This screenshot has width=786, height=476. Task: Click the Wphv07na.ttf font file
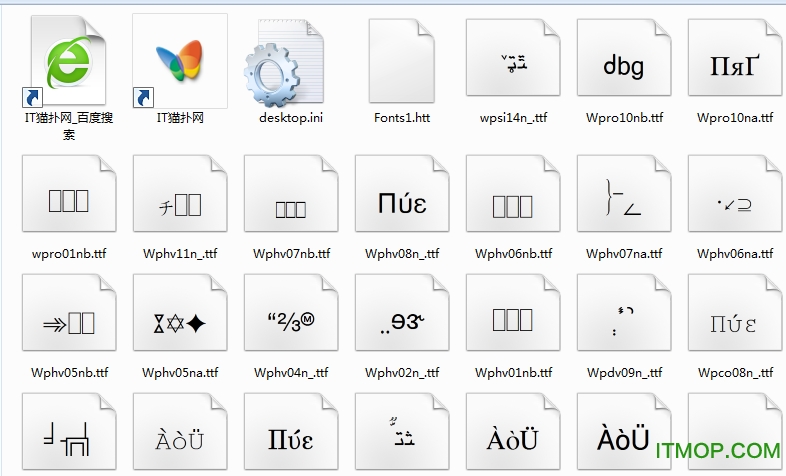(624, 198)
